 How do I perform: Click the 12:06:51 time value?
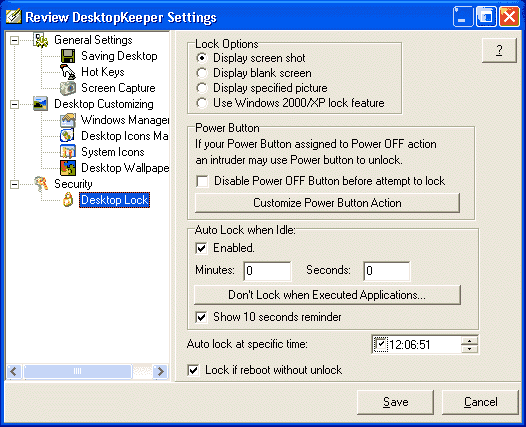pos(410,345)
